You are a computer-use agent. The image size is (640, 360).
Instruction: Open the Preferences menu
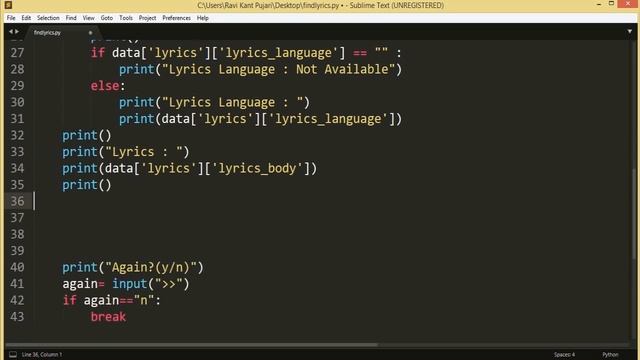click(x=176, y=18)
